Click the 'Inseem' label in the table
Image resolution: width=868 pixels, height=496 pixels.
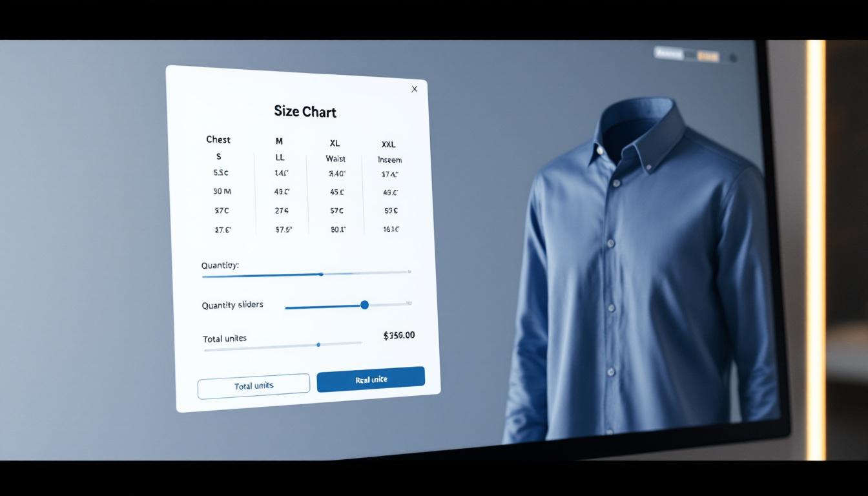[x=389, y=160]
